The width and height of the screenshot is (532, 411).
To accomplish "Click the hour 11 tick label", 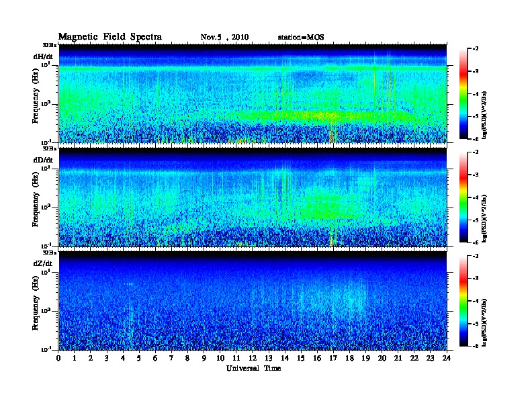I will (236, 358).
